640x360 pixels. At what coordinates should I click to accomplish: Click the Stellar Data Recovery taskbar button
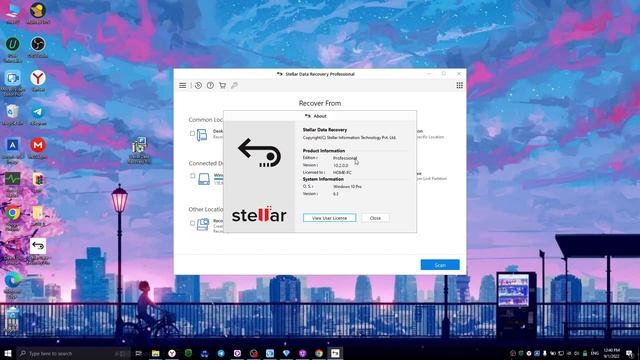pyautogui.click(x=335, y=353)
